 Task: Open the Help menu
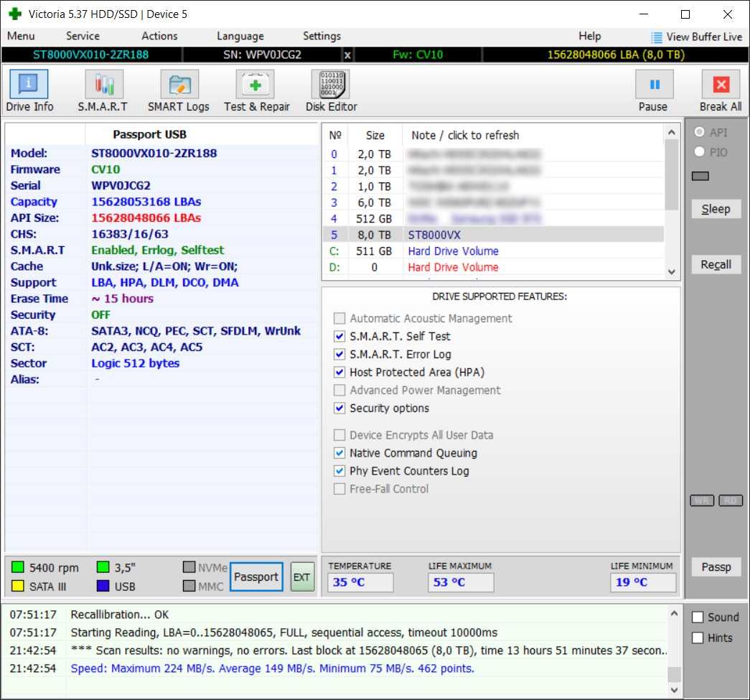[x=589, y=36]
